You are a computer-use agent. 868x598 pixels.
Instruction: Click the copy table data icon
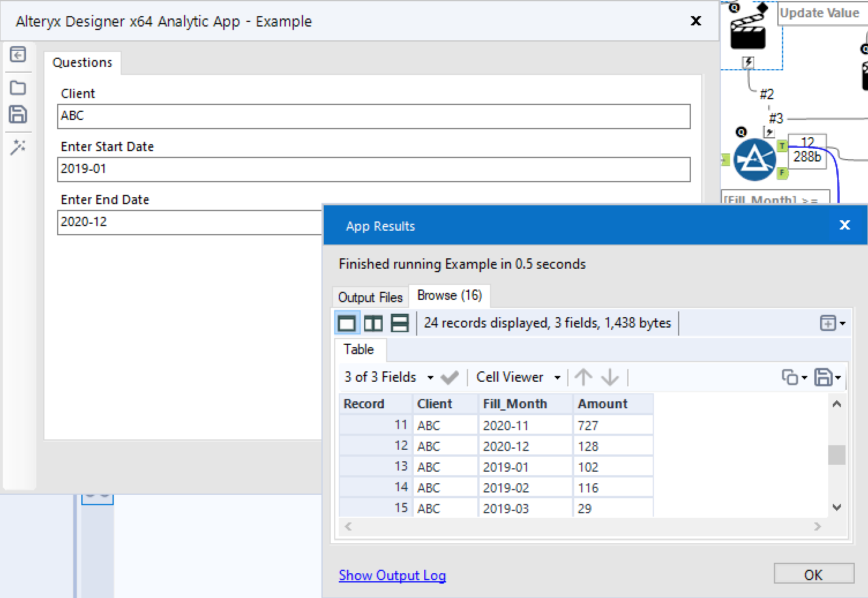pyautogui.click(x=791, y=377)
